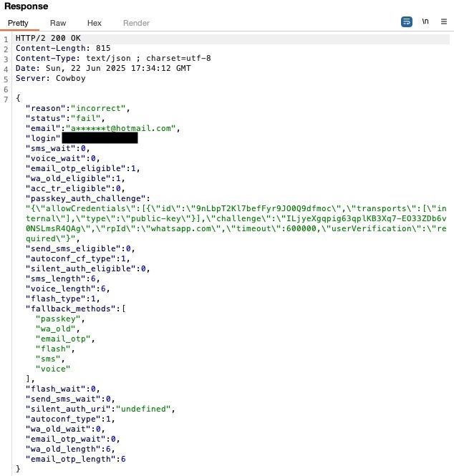Click the Date header line
The image size is (454, 476).
coord(103,68)
